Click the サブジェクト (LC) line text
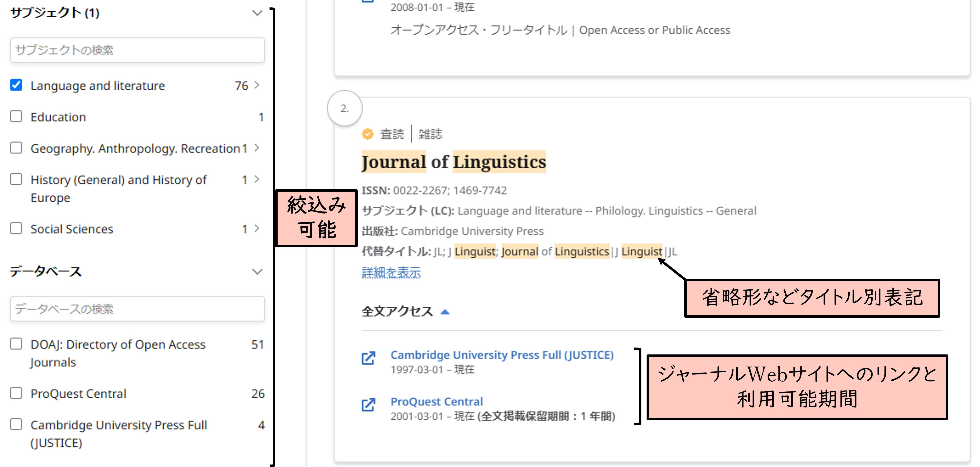980x467 pixels. 559,210
